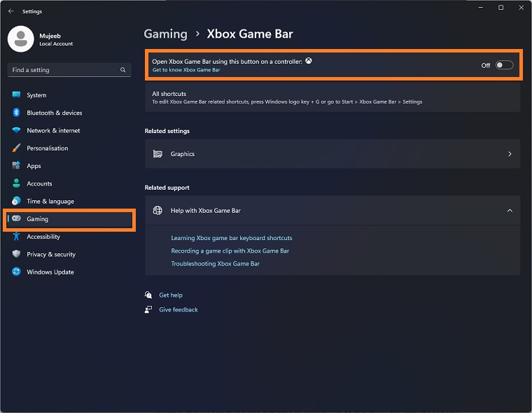The height and width of the screenshot is (413, 532).
Task: Click the Privacy & security shield icon
Action: coord(16,254)
